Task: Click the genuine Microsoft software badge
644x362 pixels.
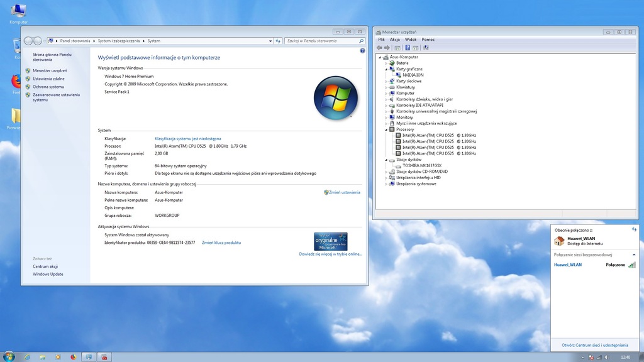Action: (331, 241)
